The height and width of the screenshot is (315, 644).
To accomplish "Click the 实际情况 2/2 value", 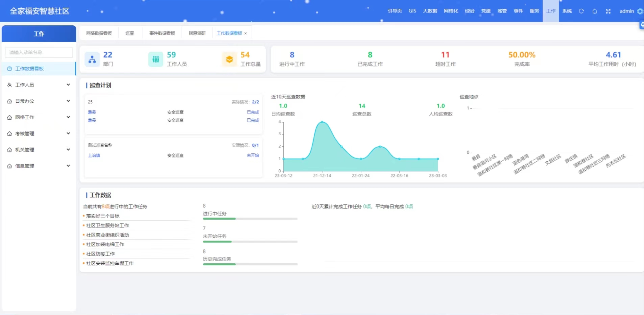I will pyautogui.click(x=255, y=102).
